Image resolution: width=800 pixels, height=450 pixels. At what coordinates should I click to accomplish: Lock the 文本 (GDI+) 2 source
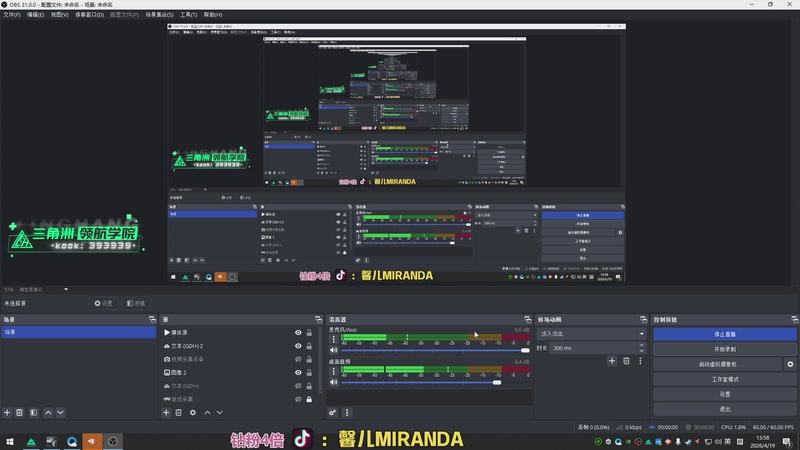pyautogui.click(x=309, y=346)
